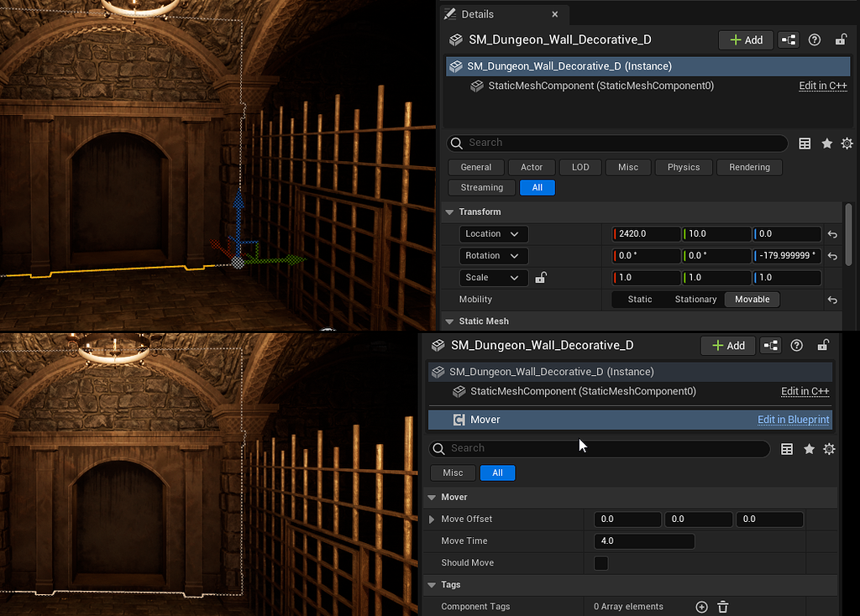860x616 pixels.
Task: Add an element to Component Tags with plus icon
Action: 701,606
